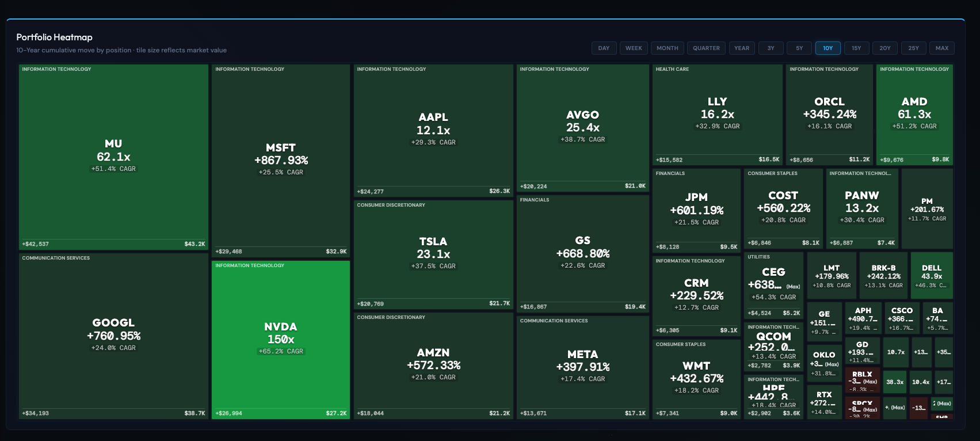Viewport: 980px width, 441px height.
Task: Select the small tile showing 38.3x
Action: pyautogui.click(x=895, y=382)
